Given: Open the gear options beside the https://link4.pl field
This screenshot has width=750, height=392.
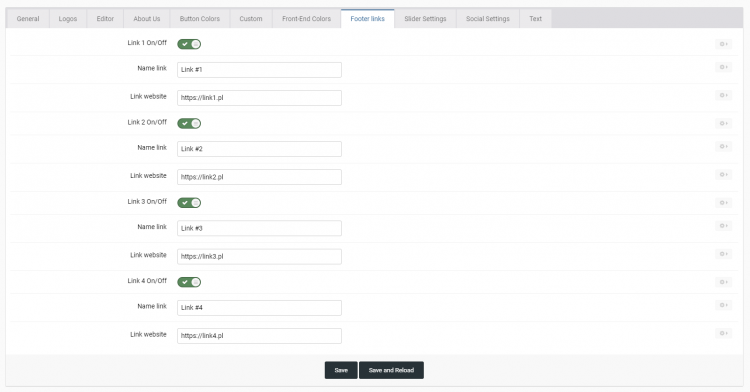Looking at the screenshot, I should [x=723, y=333].
